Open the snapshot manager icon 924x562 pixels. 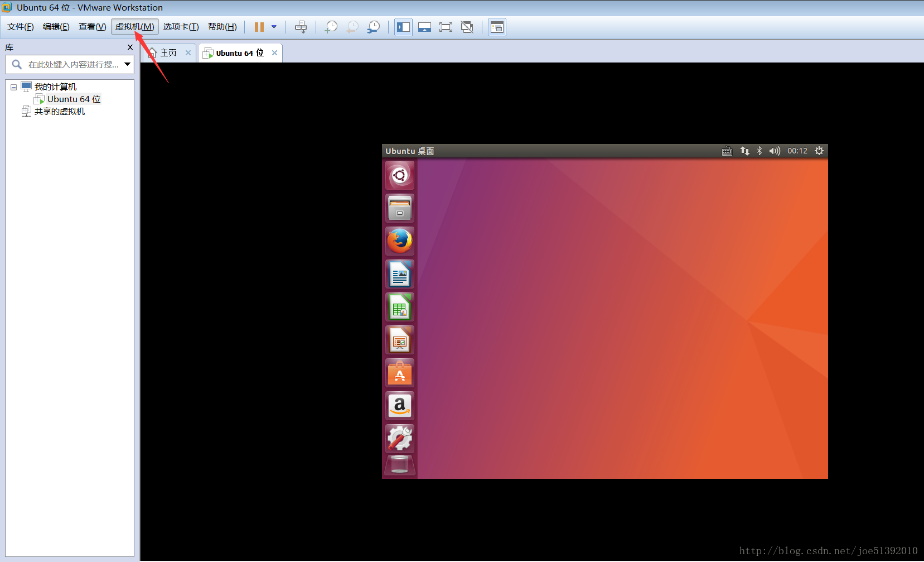(374, 27)
